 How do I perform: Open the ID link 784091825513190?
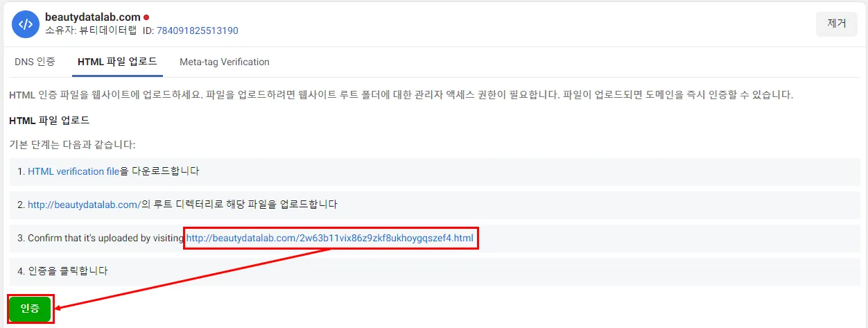[198, 31]
